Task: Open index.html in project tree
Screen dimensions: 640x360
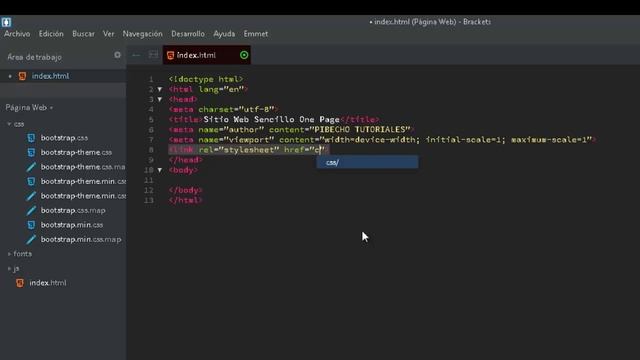Action: [x=48, y=283]
